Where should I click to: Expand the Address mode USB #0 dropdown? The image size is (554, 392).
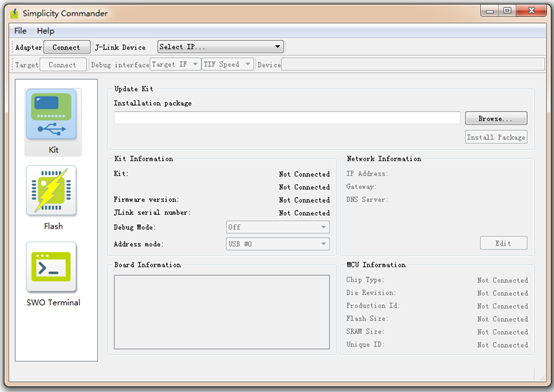[x=278, y=244]
